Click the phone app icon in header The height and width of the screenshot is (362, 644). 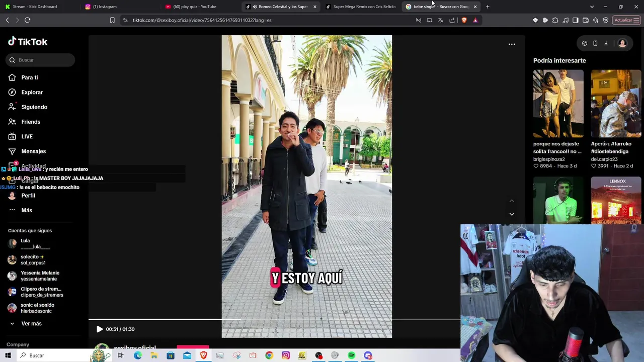pyautogui.click(x=595, y=44)
